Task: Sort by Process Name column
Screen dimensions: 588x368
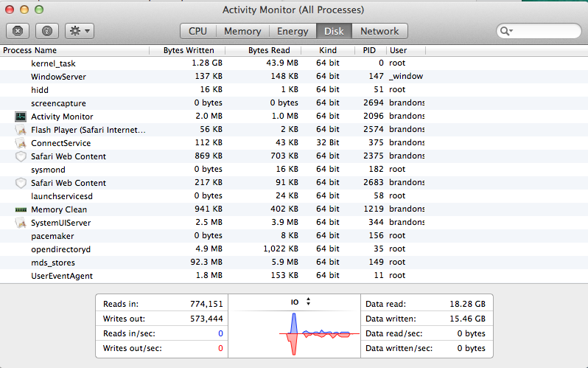Action: pos(75,50)
